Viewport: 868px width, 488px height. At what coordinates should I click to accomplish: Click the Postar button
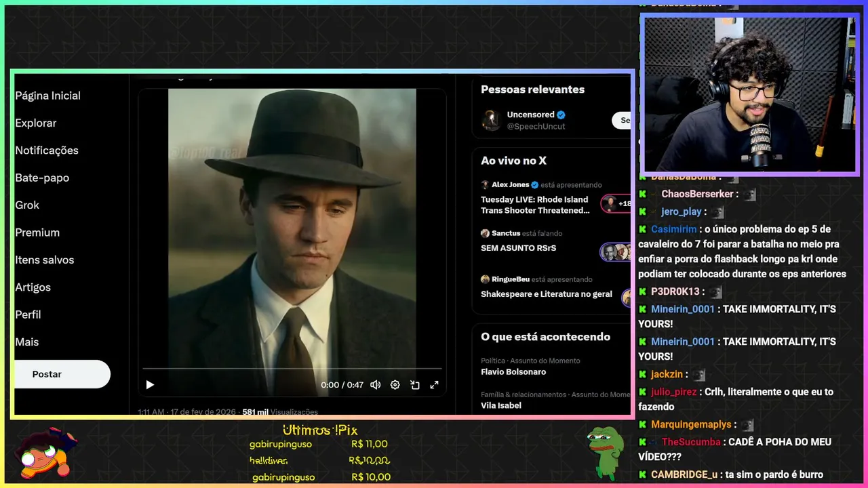[62, 374]
